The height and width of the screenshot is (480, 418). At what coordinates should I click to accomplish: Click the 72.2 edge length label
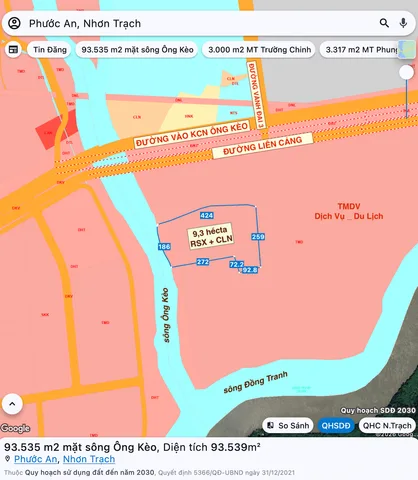click(236, 264)
